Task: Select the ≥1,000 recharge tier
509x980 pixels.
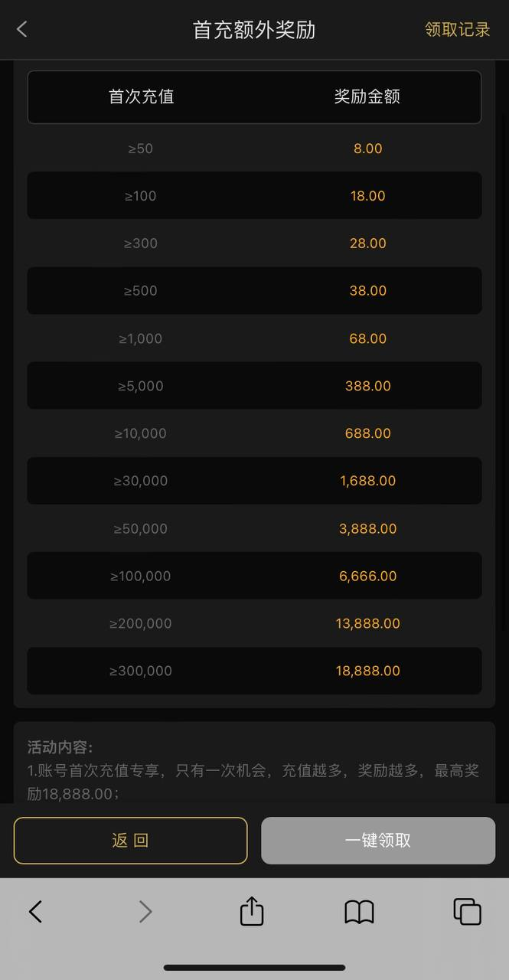Action: tap(141, 338)
